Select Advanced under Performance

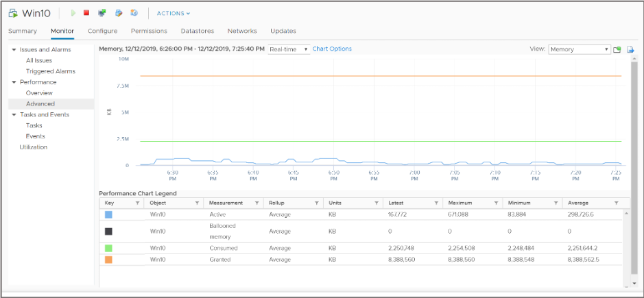(40, 104)
